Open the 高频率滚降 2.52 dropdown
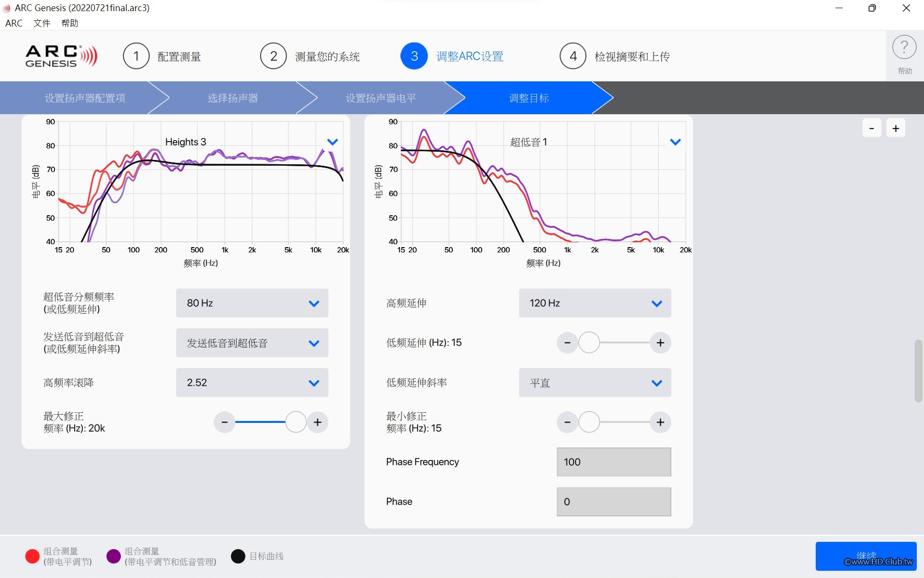The image size is (924, 578). point(252,382)
